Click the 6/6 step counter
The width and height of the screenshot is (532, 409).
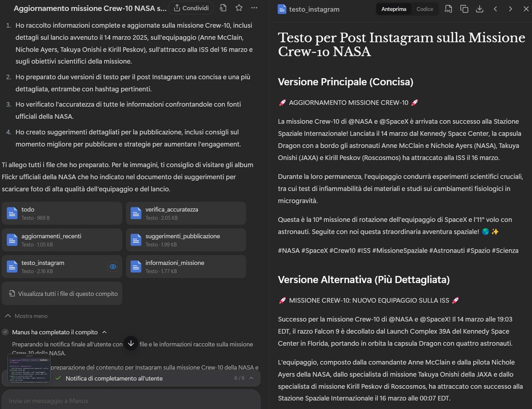pos(239,378)
